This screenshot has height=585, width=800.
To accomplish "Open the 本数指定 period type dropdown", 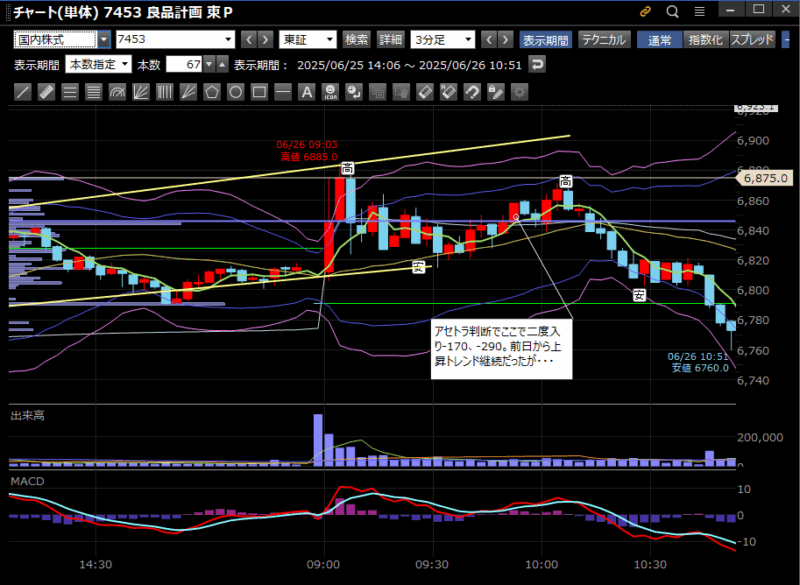I will [98, 65].
